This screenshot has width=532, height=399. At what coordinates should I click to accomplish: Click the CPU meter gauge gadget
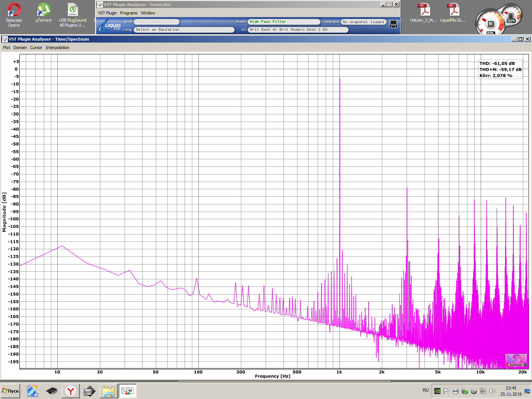pyautogui.click(x=491, y=23)
